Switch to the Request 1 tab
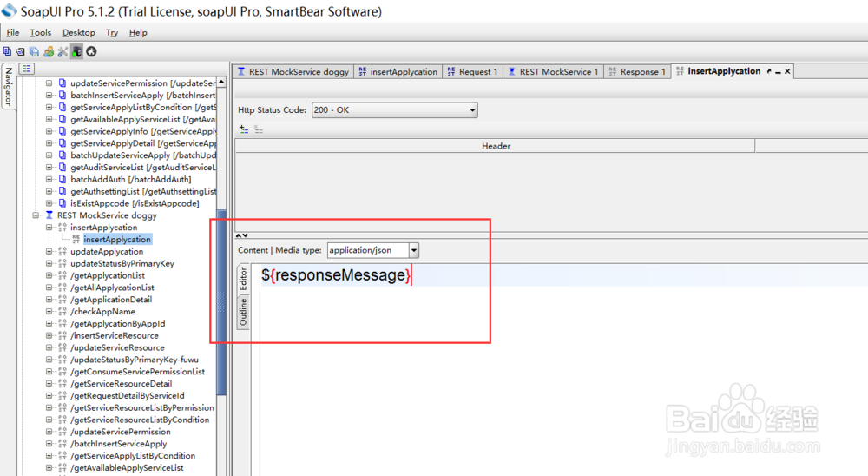This screenshot has width=868, height=476. coord(472,71)
